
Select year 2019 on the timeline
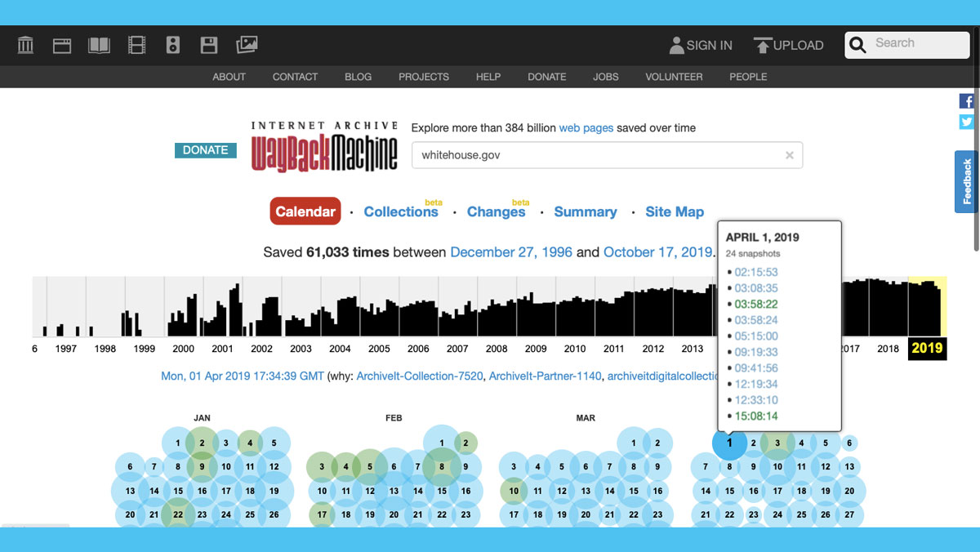[927, 348]
